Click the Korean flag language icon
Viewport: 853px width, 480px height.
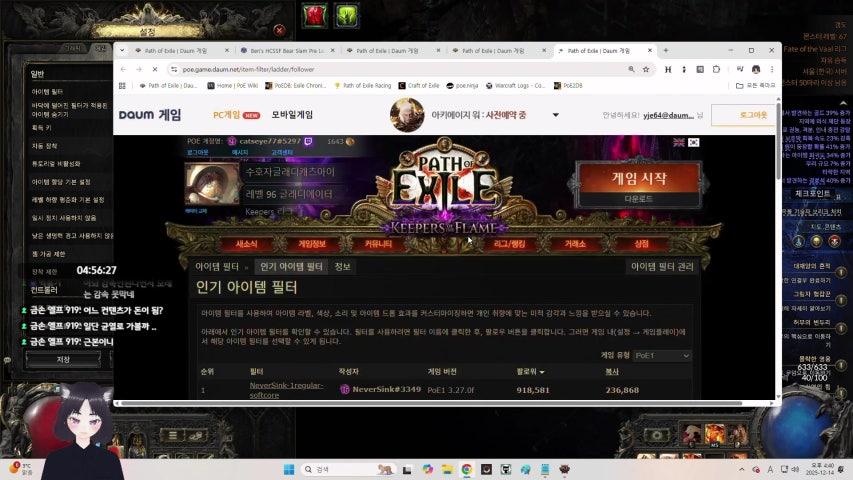pyautogui.click(x=694, y=143)
